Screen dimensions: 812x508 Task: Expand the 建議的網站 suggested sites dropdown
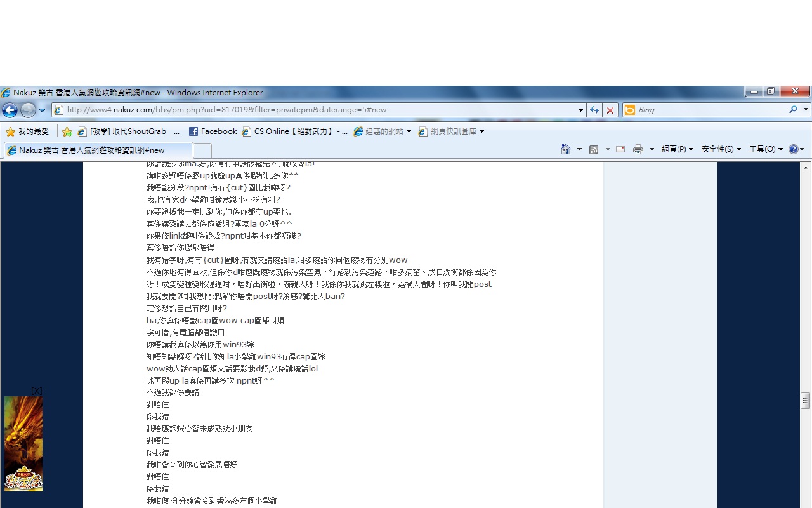coord(409,131)
